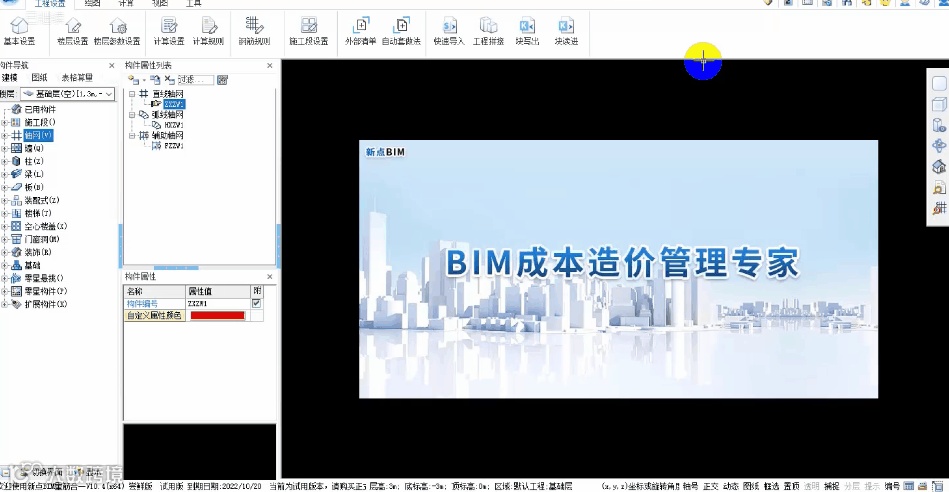949x492 pixels.
Task: Toggle 图纸 drawing display in status bar
Action: pos(750,486)
